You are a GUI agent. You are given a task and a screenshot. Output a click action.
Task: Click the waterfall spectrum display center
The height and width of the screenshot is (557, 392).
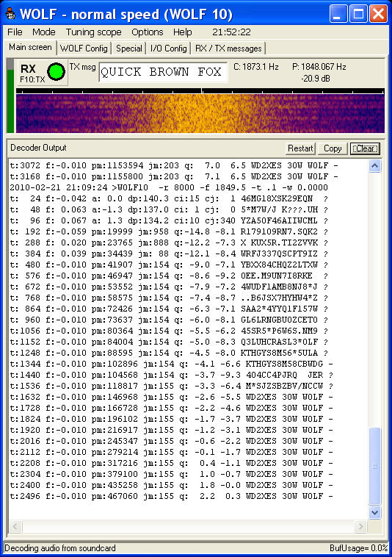[x=200, y=113]
